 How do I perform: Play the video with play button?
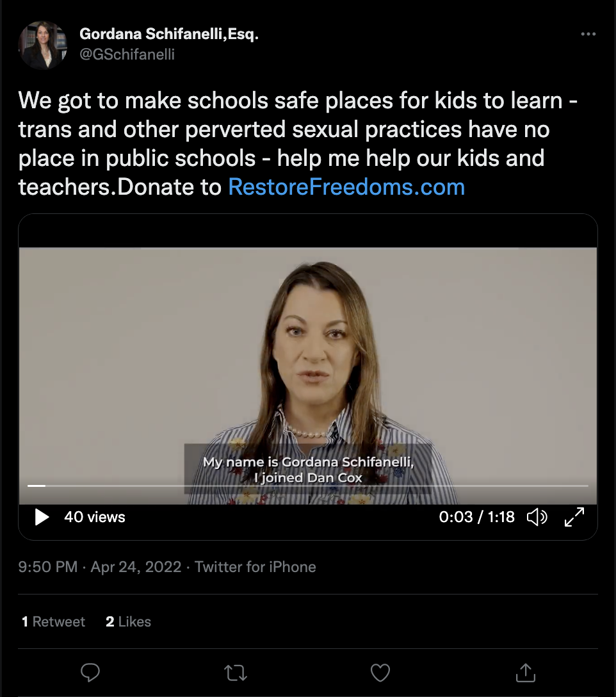(42, 517)
